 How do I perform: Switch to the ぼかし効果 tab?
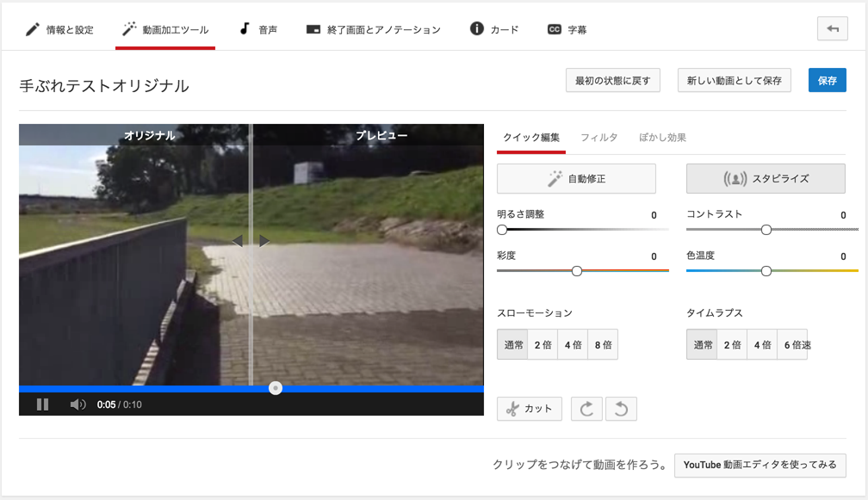point(663,138)
